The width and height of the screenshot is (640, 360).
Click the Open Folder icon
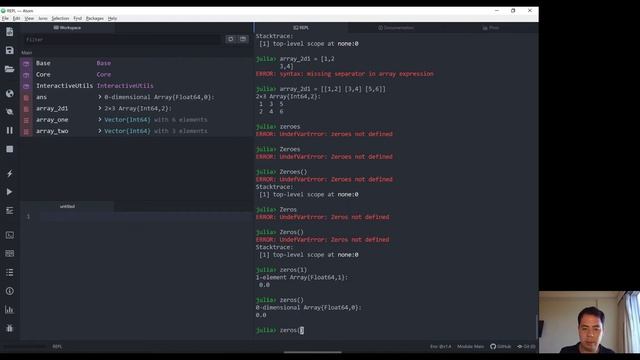(x=9, y=69)
